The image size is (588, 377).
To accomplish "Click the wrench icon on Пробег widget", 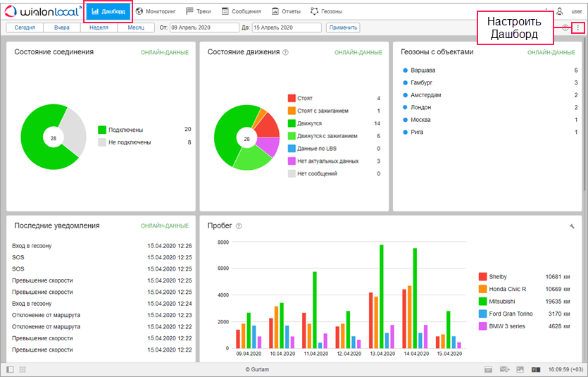I will 572,226.
